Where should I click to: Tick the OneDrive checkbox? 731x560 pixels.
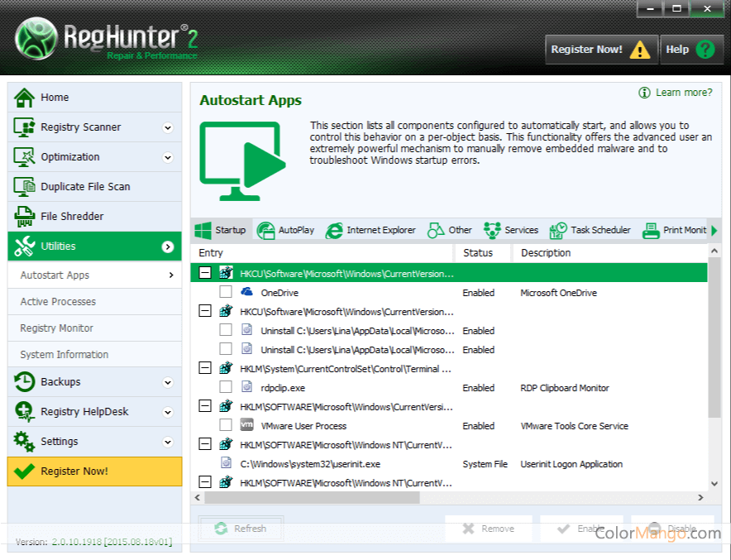tap(226, 292)
